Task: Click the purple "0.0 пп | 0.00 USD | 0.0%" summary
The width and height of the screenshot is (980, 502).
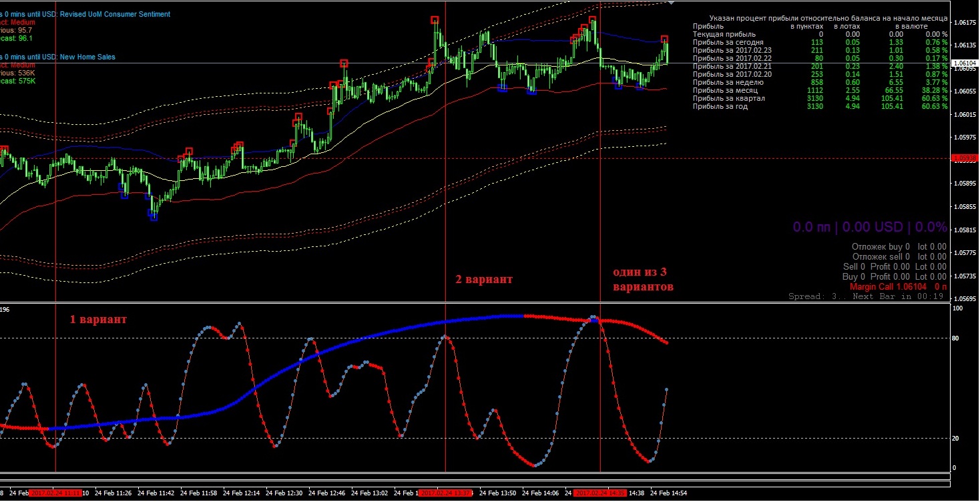Action: 870,227
